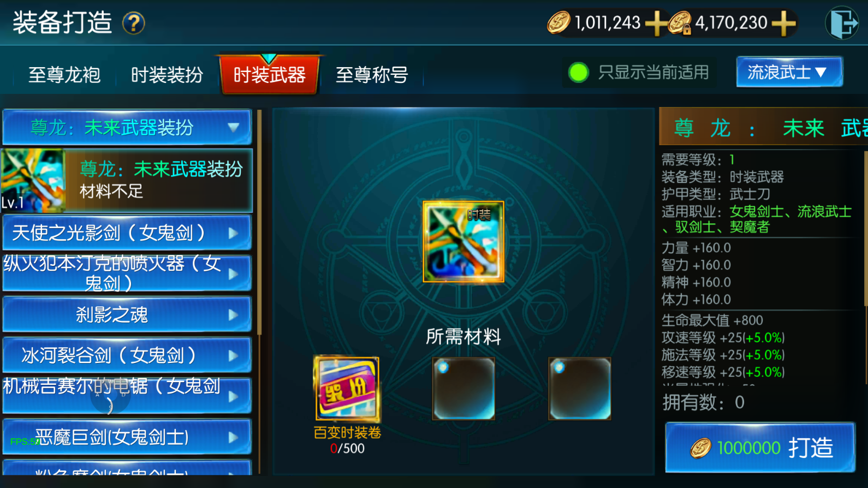The height and width of the screenshot is (488, 868).
Task: Expand the 天使之光影剑（女鬼剑） entry
Action: (127, 233)
